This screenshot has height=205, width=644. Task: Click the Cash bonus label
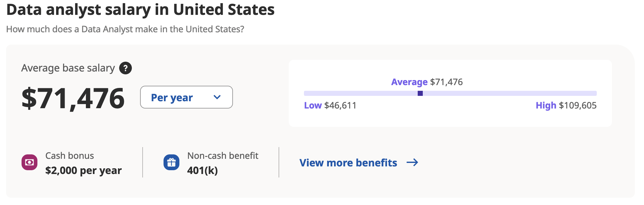(70, 156)
